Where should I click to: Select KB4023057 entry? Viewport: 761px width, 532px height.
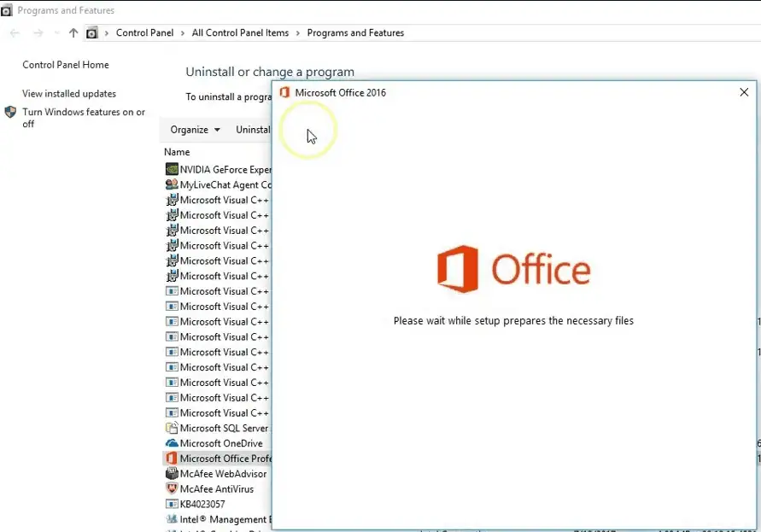218,504
